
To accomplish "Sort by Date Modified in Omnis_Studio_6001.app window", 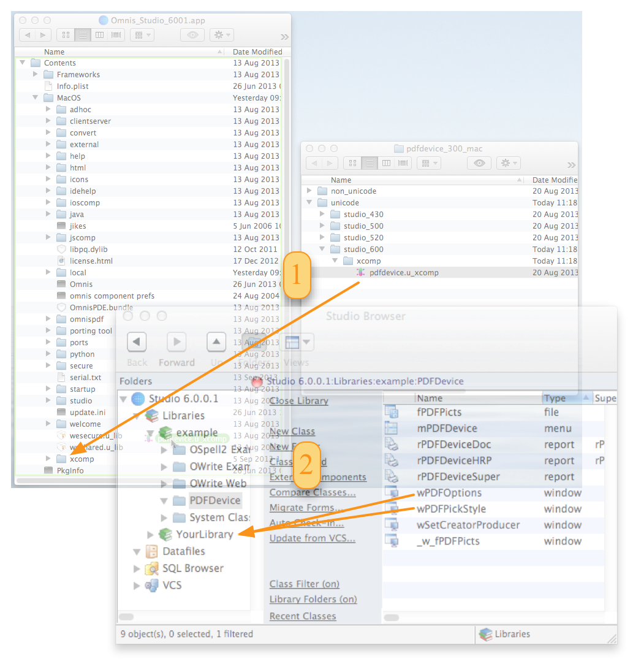I will [x=257, y=52].
